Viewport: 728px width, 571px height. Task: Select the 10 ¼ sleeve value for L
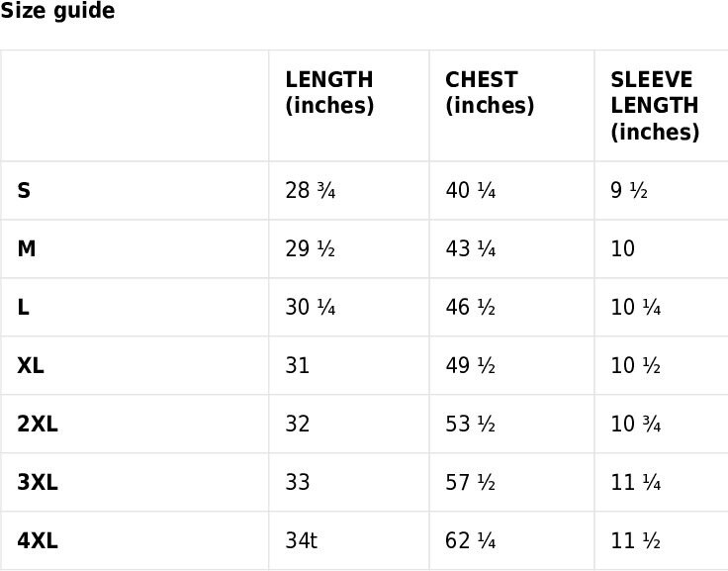tap(636, 307)
